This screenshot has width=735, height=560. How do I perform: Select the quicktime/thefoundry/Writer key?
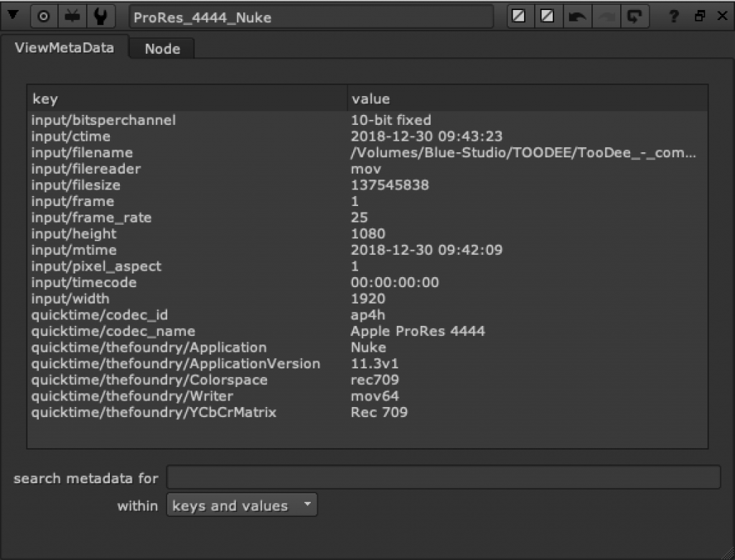[x=132, y=396]
